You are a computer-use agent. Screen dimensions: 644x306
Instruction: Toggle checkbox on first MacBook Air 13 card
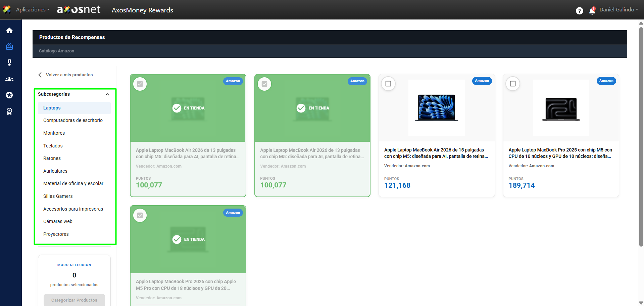coord(140,84)
